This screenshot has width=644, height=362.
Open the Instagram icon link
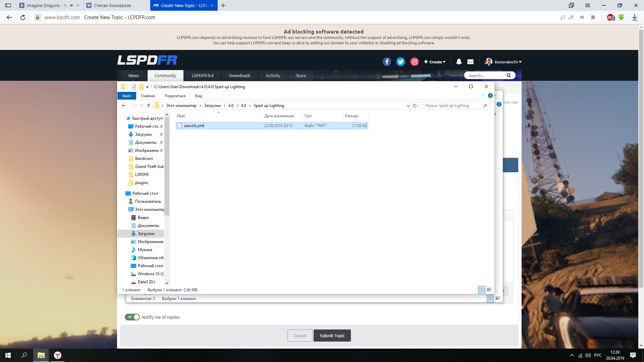click(x=415, y=62)
